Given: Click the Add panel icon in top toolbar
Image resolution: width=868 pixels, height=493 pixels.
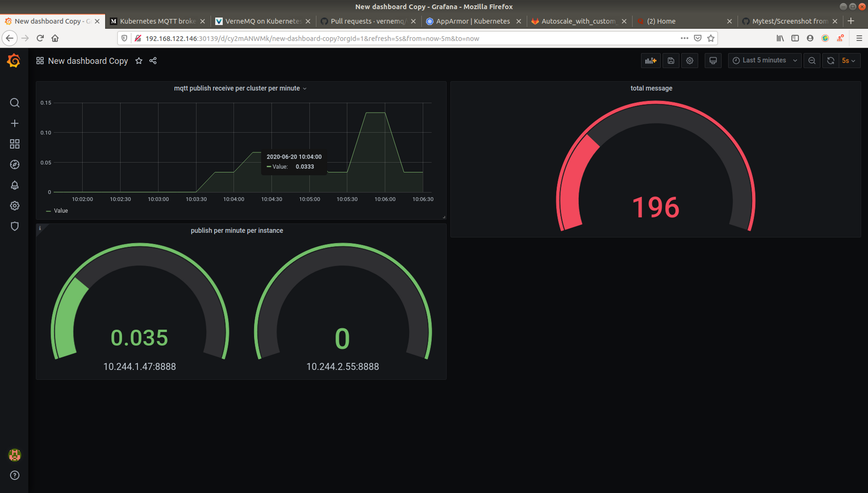Looking at the screenshot, I should click(651, 60).
